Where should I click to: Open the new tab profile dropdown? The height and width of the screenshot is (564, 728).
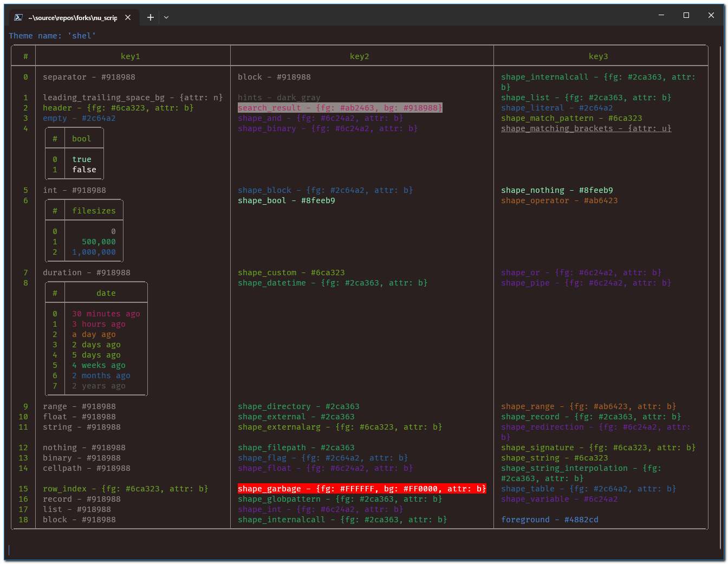166,17
